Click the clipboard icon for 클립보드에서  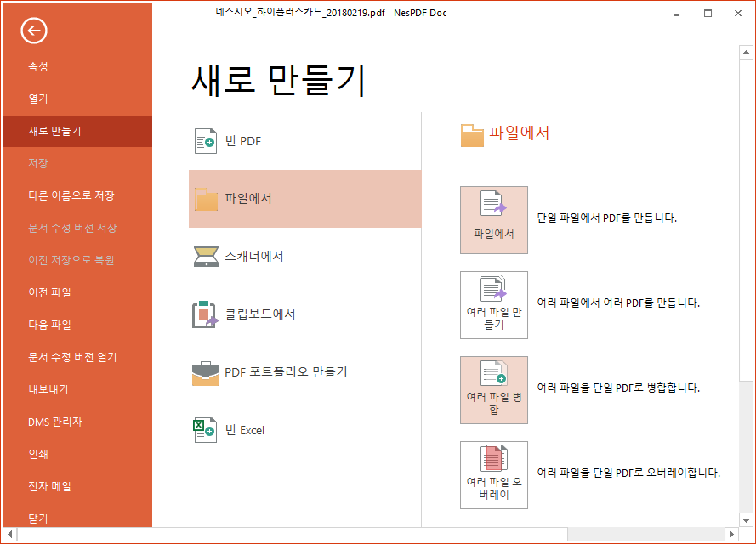tap(206, 314)
